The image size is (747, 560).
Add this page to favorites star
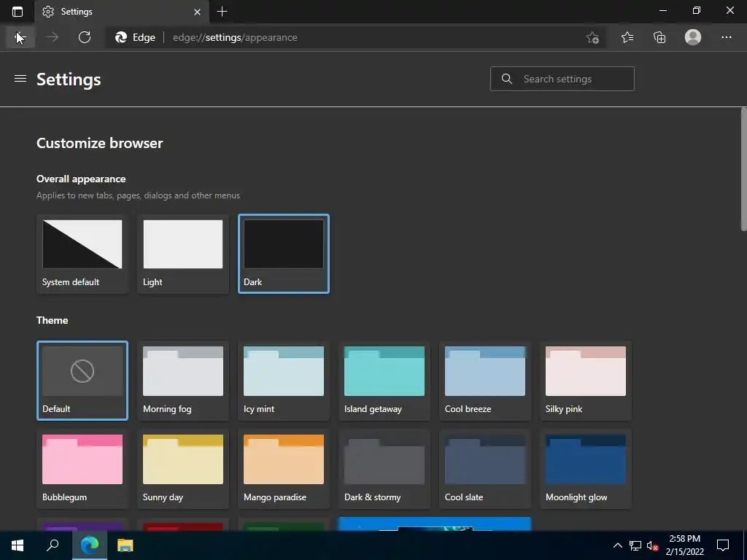tap(592, 38)
